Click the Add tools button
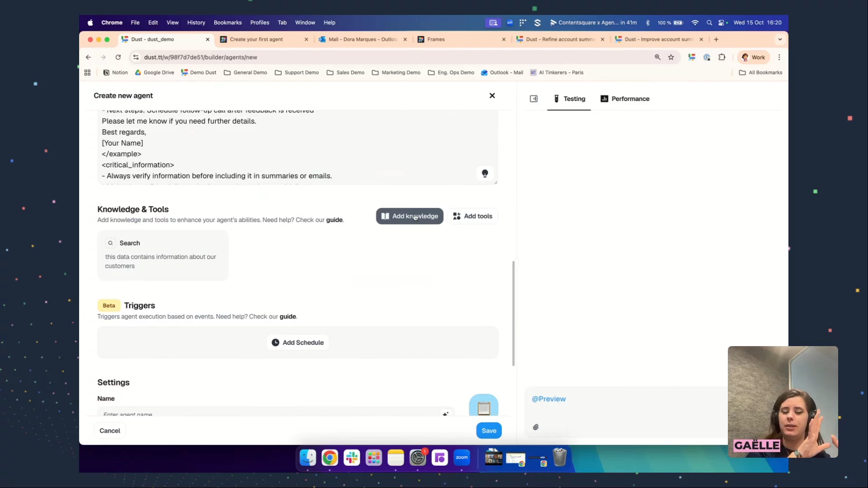868x488 pixels. pos(472,216)
